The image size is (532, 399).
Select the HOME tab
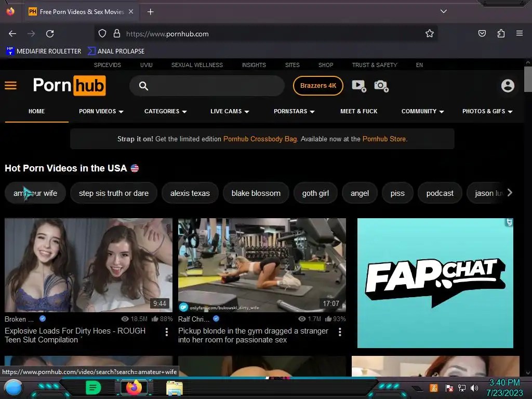click(37, 111)
